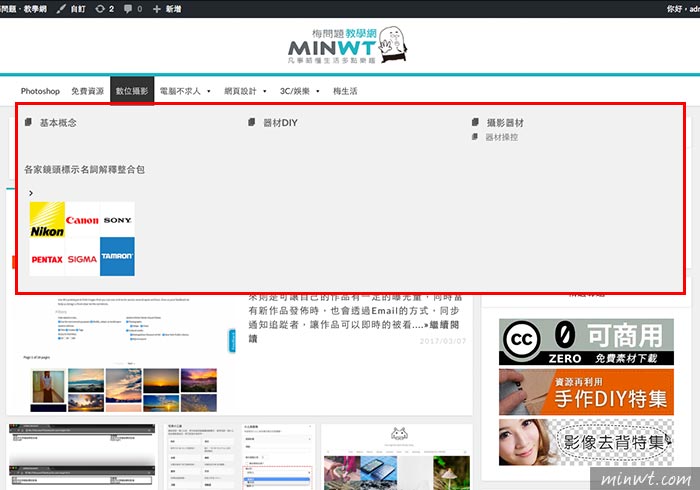This screenshot has height=490, width=700.
Task: Open the CC ZERO 可商用 banner
Action: 586,342
